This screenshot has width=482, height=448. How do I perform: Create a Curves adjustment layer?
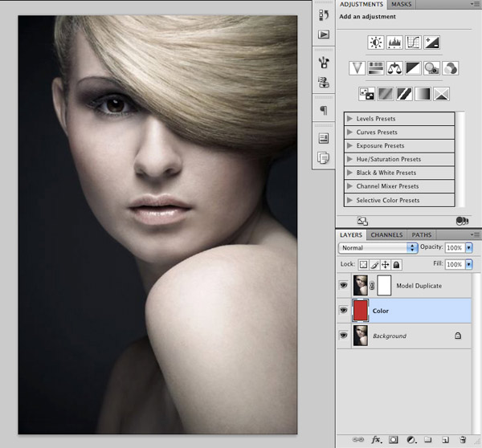click(x=413, y=43)
